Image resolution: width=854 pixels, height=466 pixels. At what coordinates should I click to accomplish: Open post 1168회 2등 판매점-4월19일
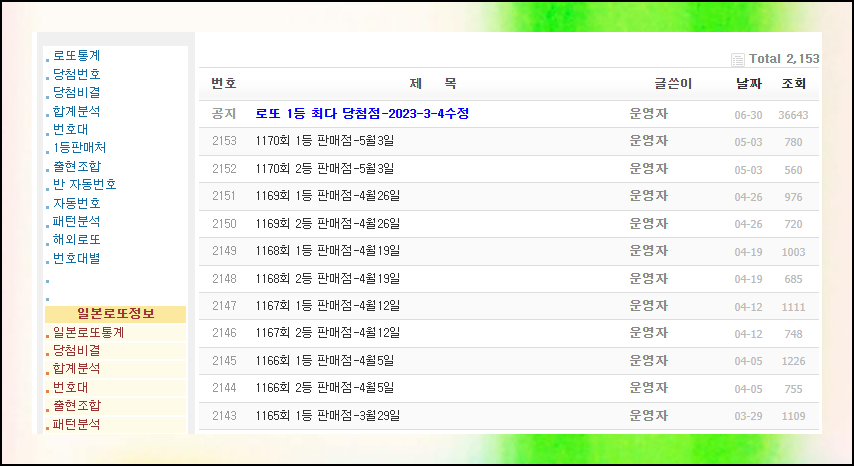[327, 279]
